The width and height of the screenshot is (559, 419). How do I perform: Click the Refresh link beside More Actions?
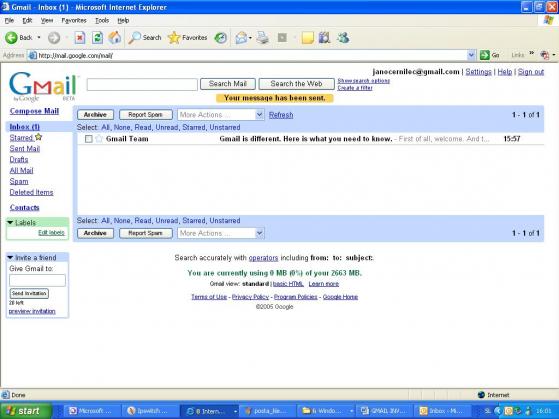281,115
